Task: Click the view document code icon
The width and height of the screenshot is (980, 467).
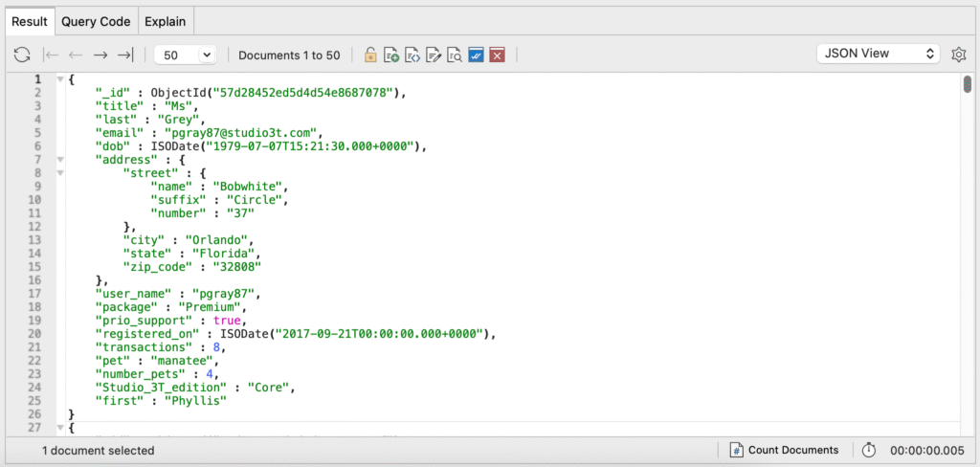Action: tap(412, 56)
